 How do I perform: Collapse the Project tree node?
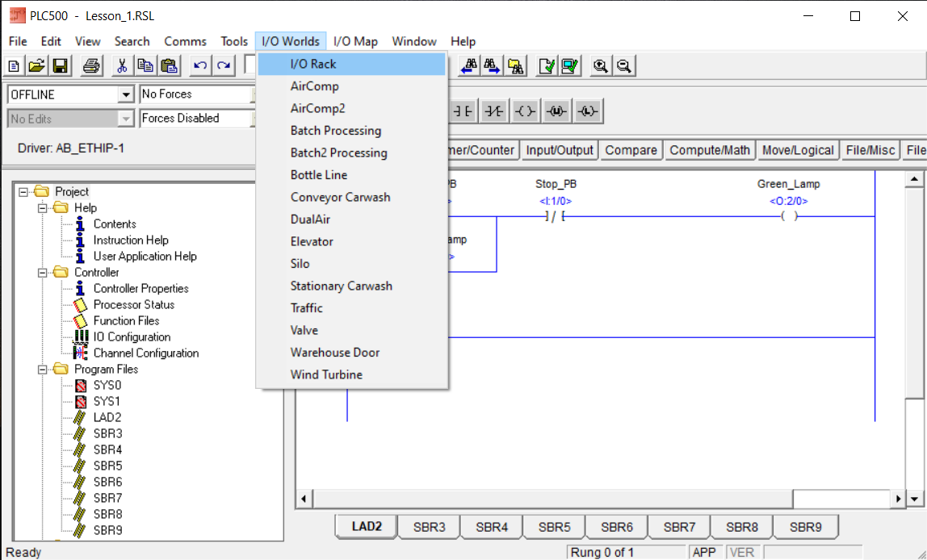click(x=23, y=192)
